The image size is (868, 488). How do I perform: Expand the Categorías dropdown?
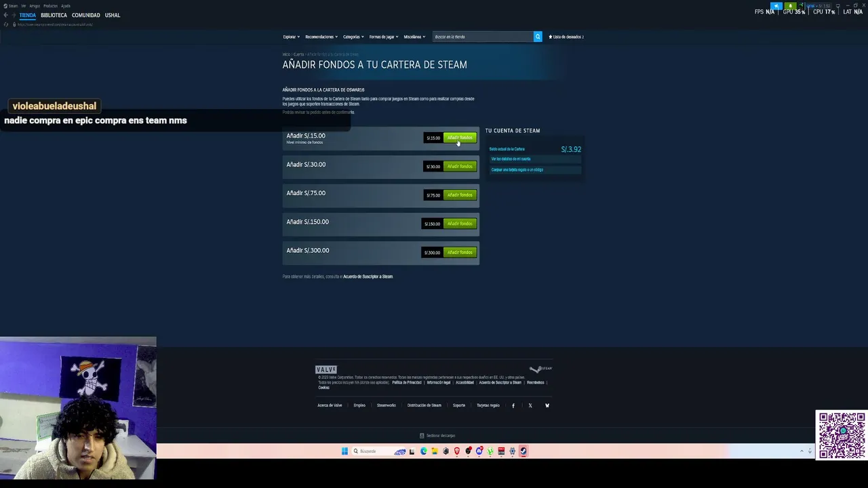[x=353, y=37]
